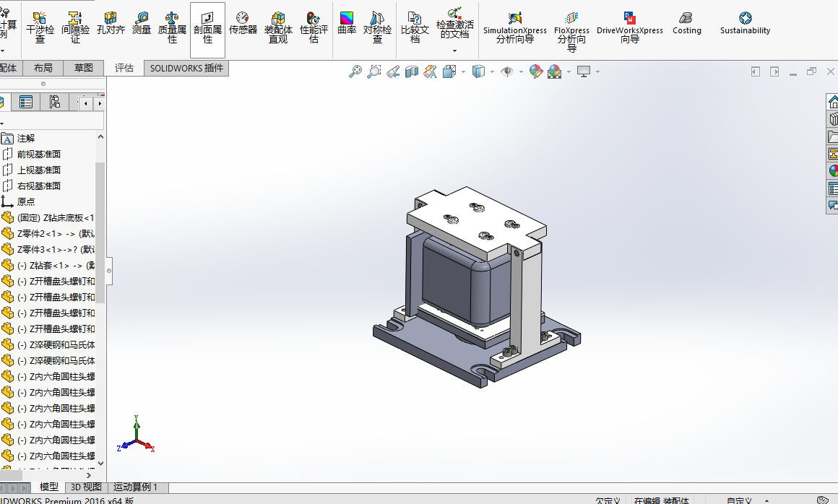Switch to the 布局 tab
The height and width of the screenshot is (504, 838).
click(43, 69)
